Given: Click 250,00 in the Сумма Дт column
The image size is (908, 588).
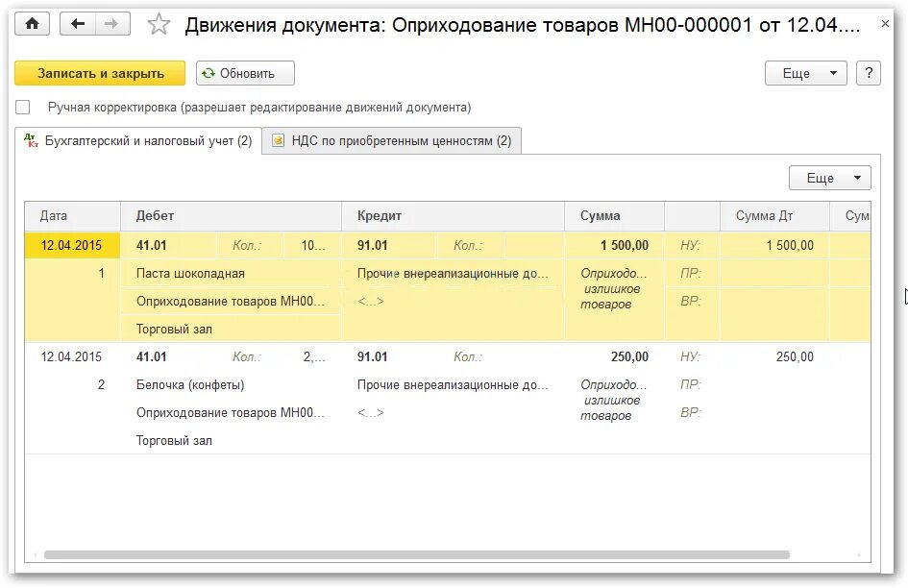Looking at the screenshot, I should (x=774, y=356).
